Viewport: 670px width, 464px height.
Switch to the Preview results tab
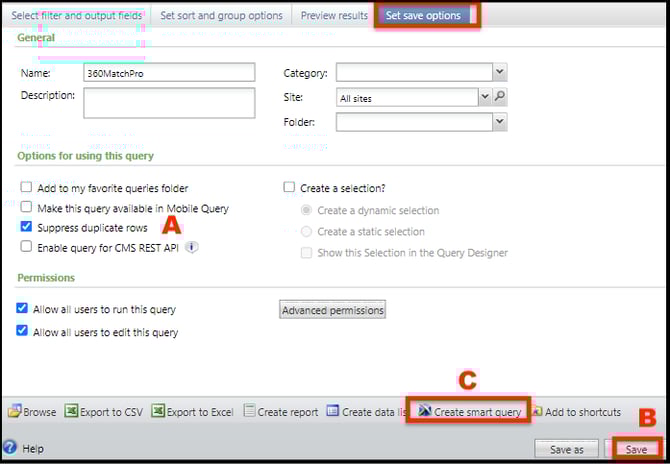click(332, 15)
